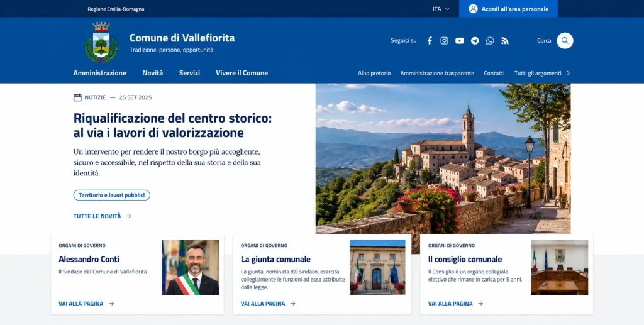Click description 'Il Consiglio è un organo collegiale'
644x325 pixels.
[475, 275]
